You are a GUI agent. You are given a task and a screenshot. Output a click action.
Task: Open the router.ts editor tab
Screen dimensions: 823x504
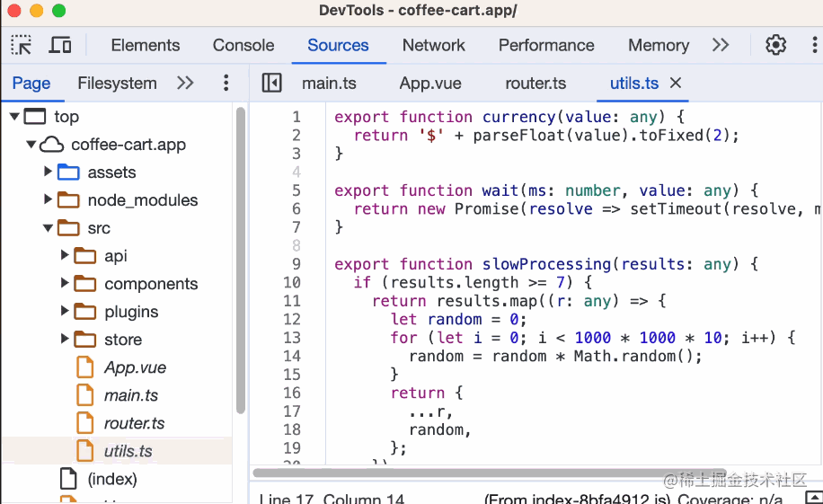tap(535, 83)
